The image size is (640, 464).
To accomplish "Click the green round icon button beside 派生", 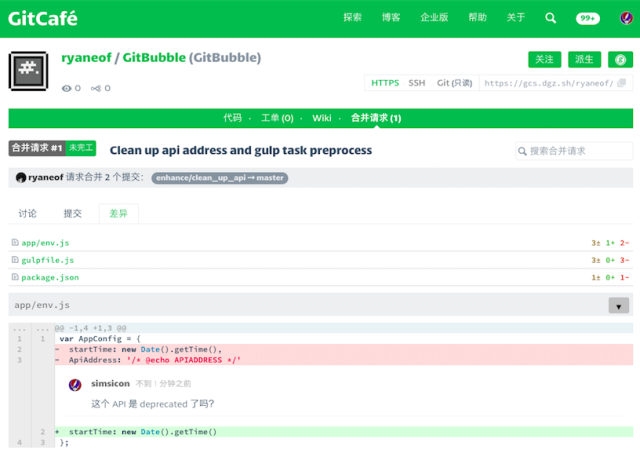I will pos(620,60).
